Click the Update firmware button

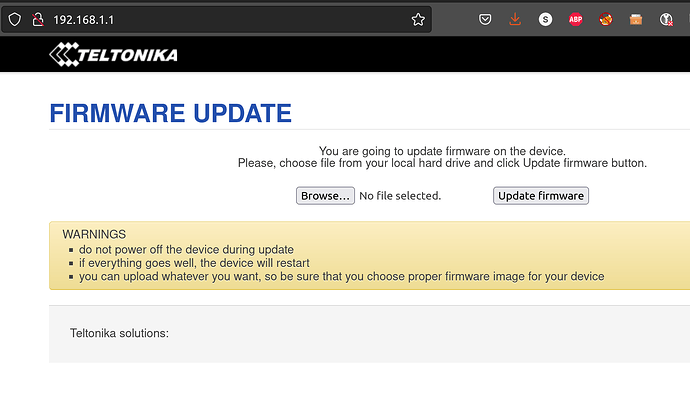tap(541, 196)
